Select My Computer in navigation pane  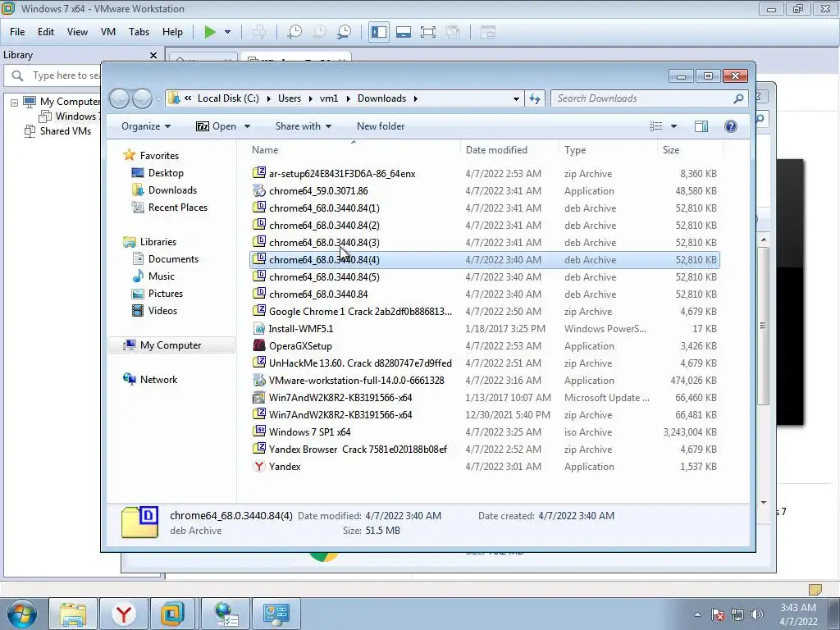pyautogui.click(x=171, y=345)
